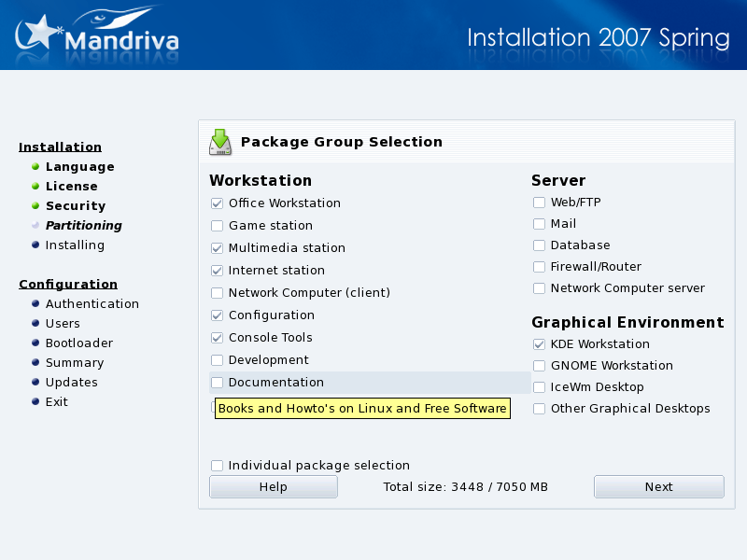Tick the Firewall/Router checkbox
This screenshot has width=747, height=560.
(x=540, y=267)
